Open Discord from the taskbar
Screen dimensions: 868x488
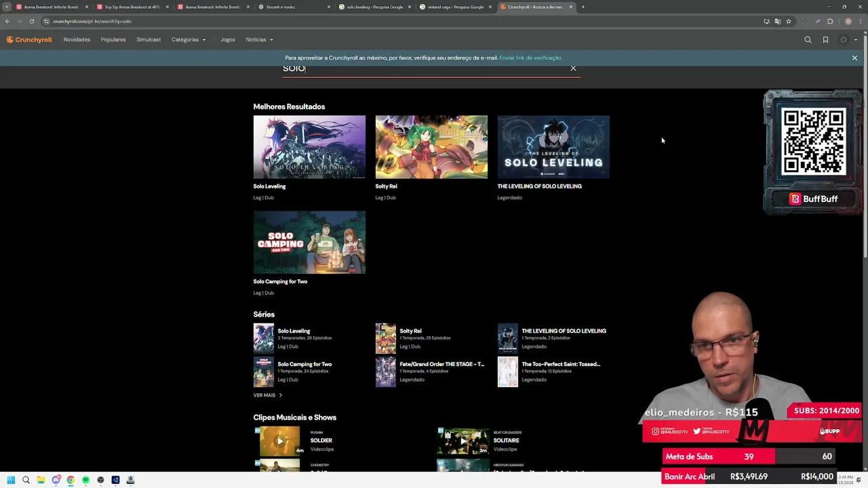(56, 480)
